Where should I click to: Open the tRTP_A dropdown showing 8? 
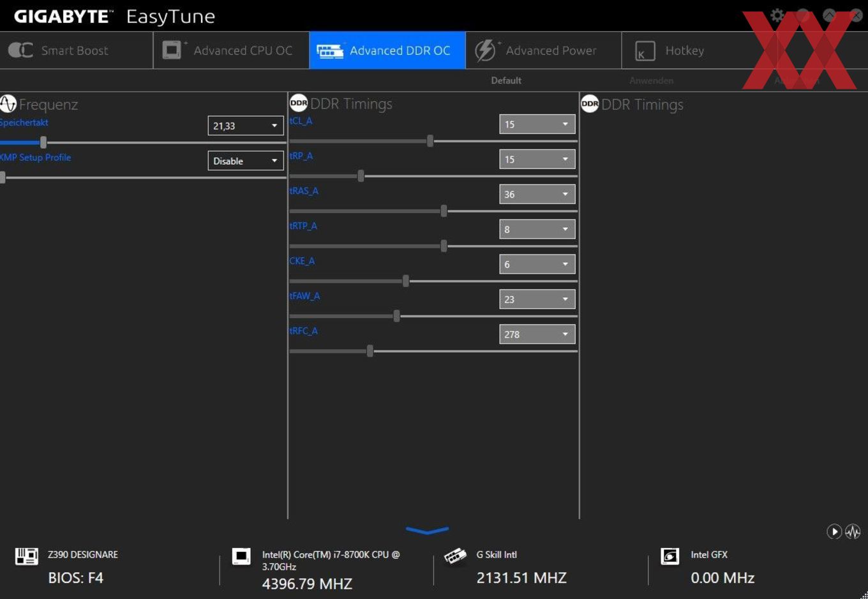(537, 229)
